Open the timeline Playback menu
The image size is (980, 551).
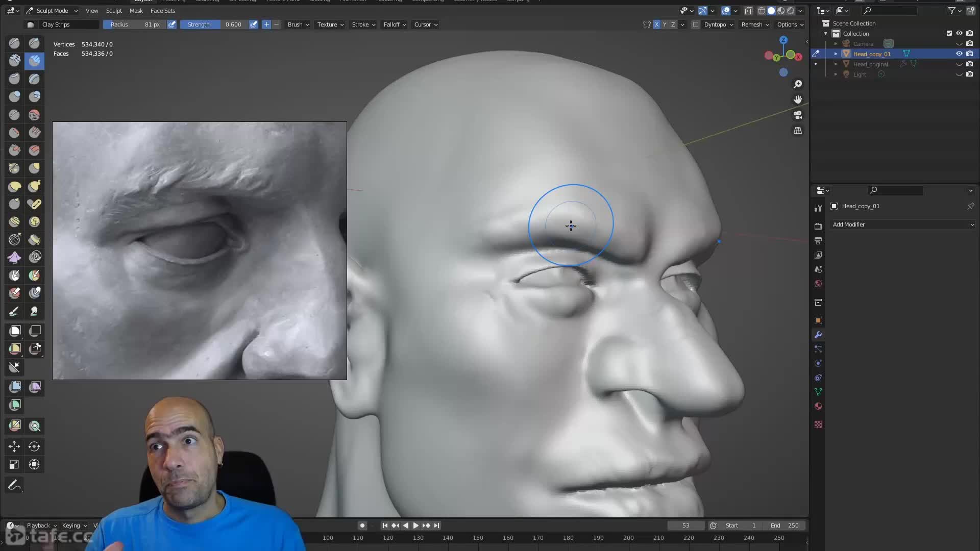(x=41, y=525)
